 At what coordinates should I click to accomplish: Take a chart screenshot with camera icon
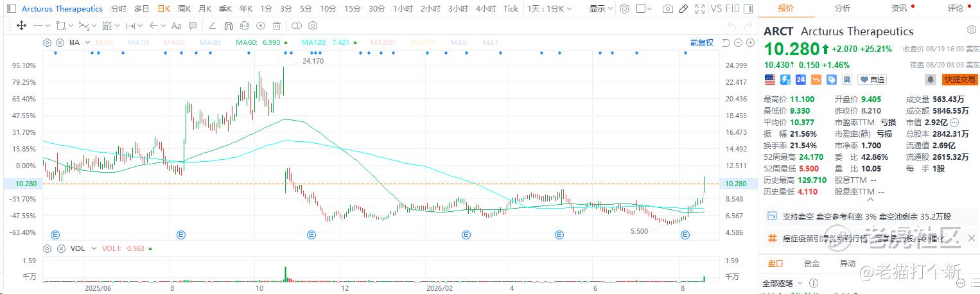tap(668, 9)
